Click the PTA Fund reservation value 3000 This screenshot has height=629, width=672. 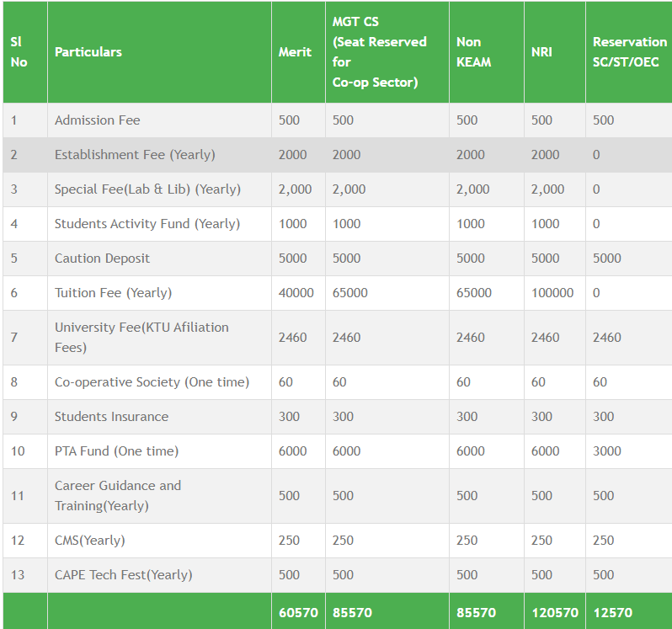point(607,451)
